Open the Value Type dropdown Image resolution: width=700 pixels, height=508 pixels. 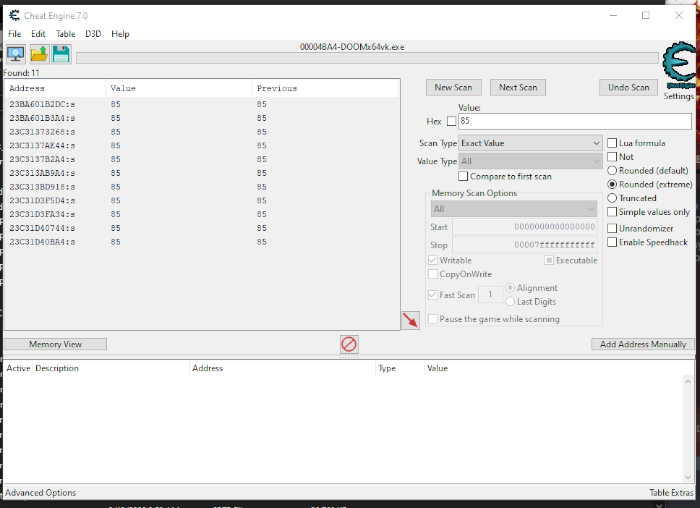point(530,161)
